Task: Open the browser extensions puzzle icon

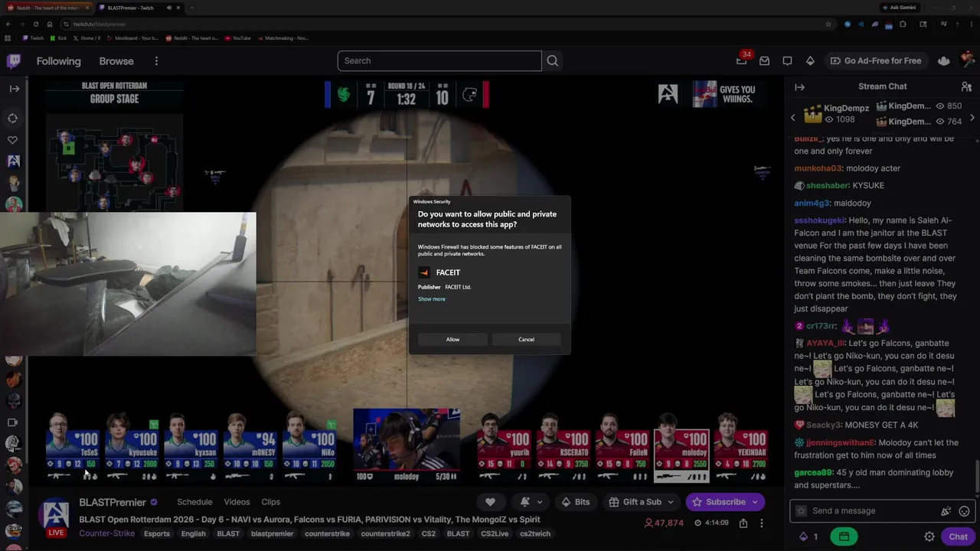Action: click(x=903, y=24)
